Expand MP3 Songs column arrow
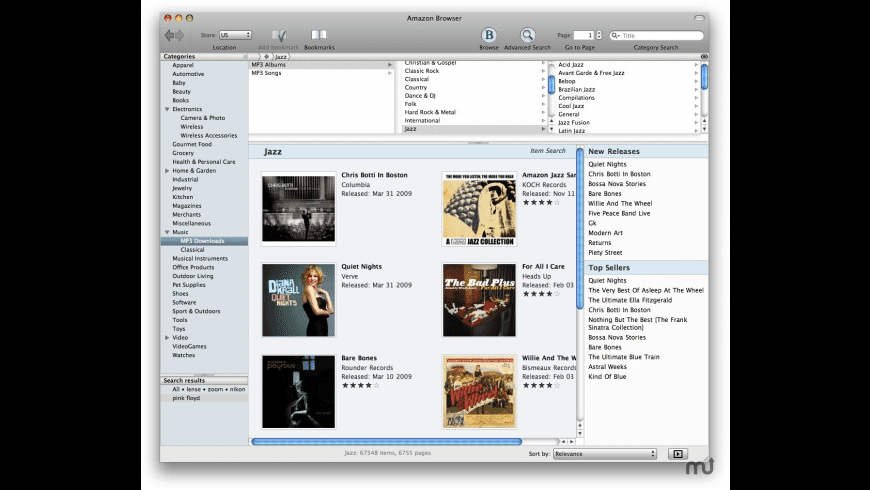 pos(390,73)
